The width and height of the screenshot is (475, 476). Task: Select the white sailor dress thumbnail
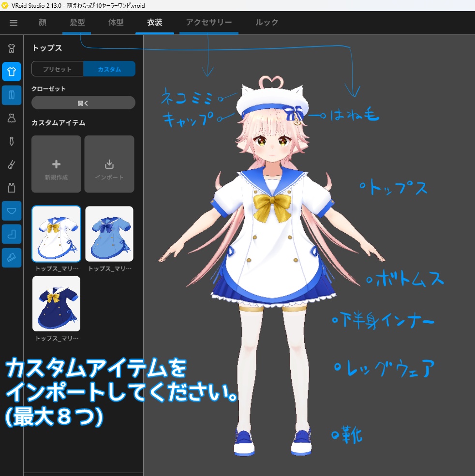point(56,234)
